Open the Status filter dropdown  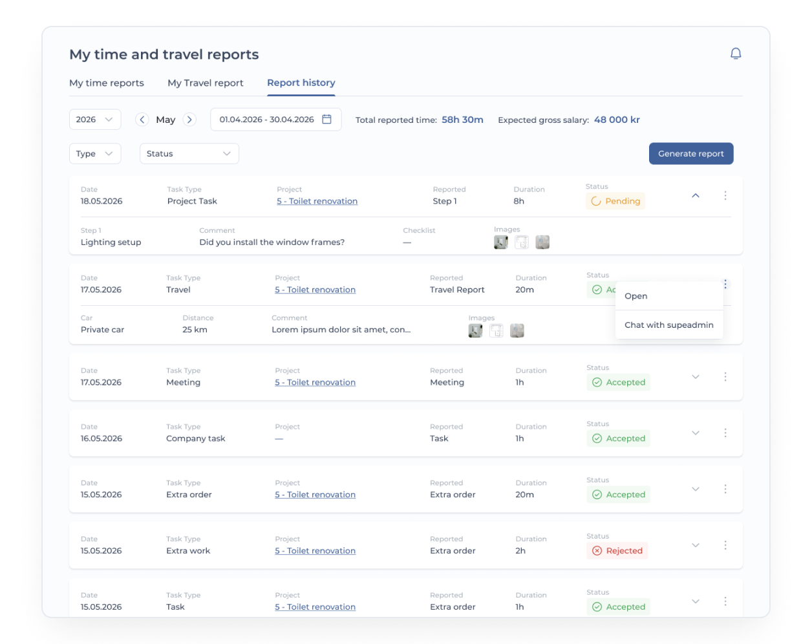[x=189, y=153]
